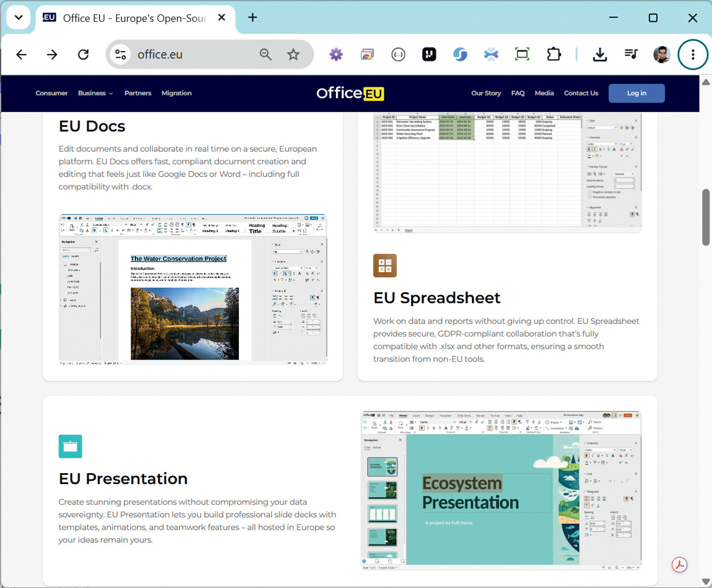Click the zoom magnifier in address bar
Screen dimensions: 712x588
pyautogui.click(x=266, y=54)
